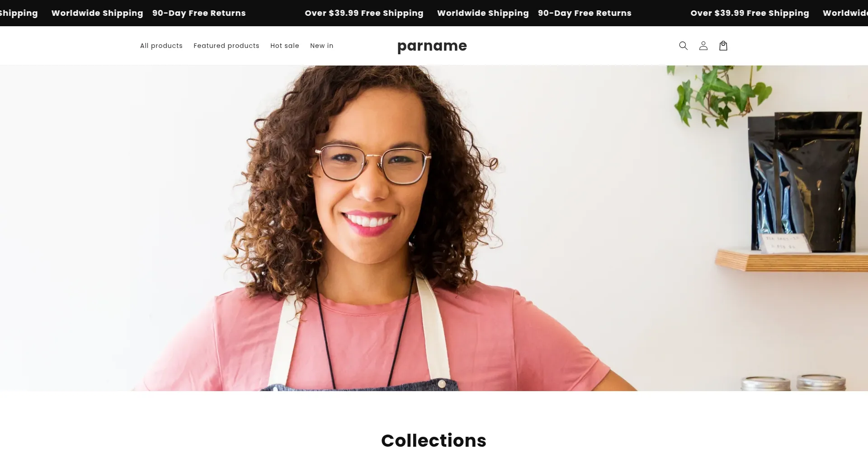Viewport: 868px width, 449px height.
Task: Click second 'Worldwide Shipping' banner text
Action: (483, 13)
